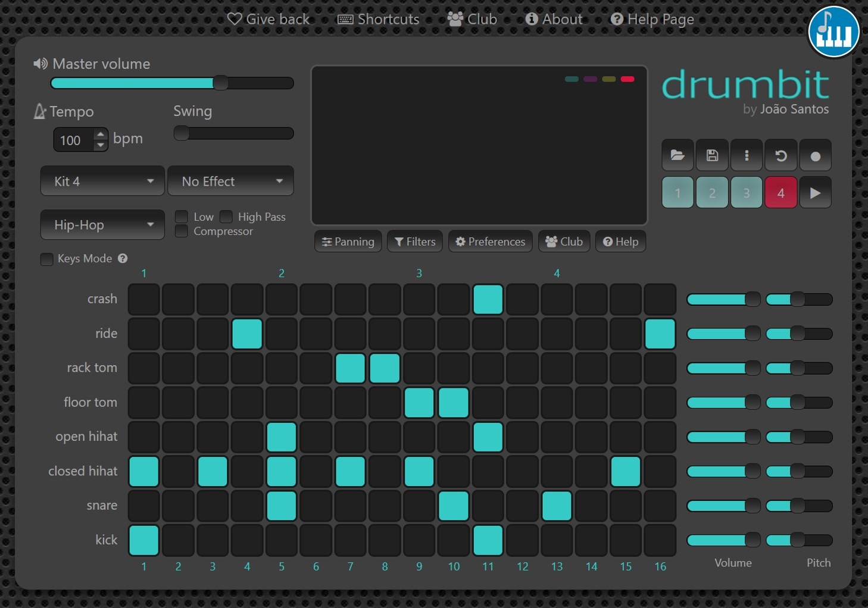Turn off kick step 1
The width and height of the screenshot is (868, 608).
[143, 540]
